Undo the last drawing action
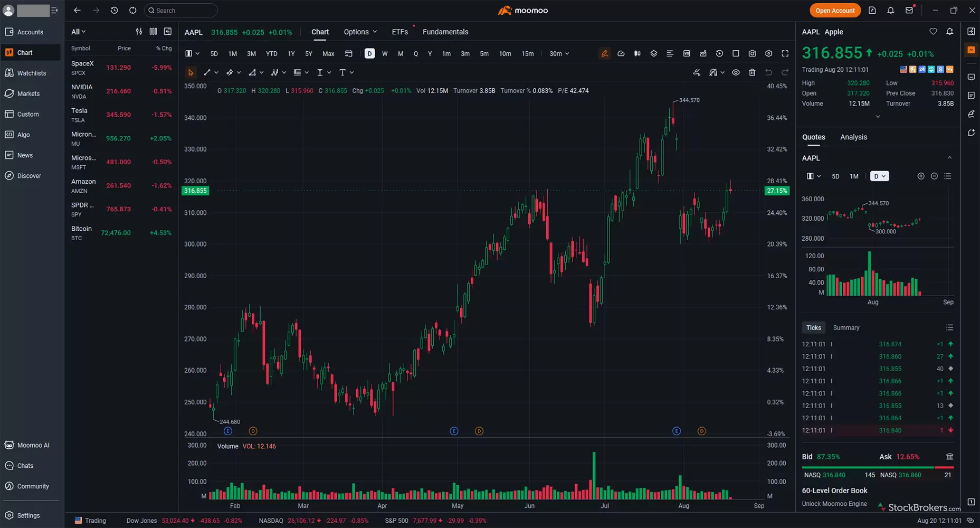980x528 pixels. click(769, 72)
